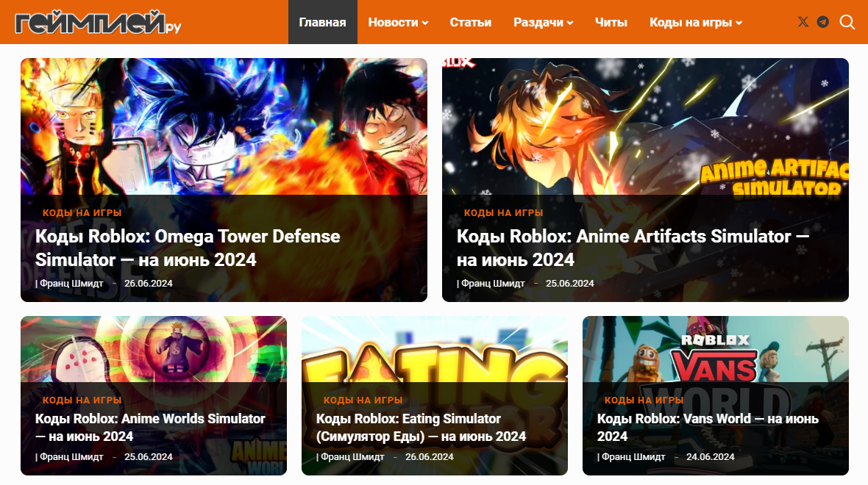Click Коды на игры tag on Anime Artifacts card
This screenshot has width=868, height=485.
503,213
